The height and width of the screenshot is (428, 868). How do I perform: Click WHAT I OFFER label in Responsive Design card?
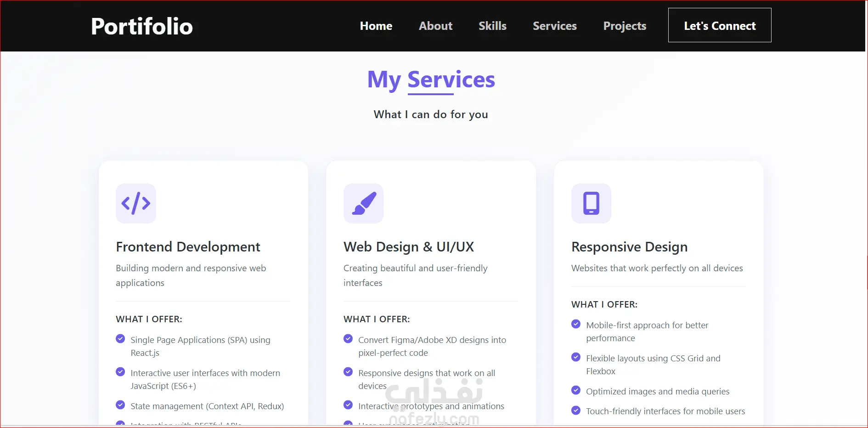pos(604,304)
